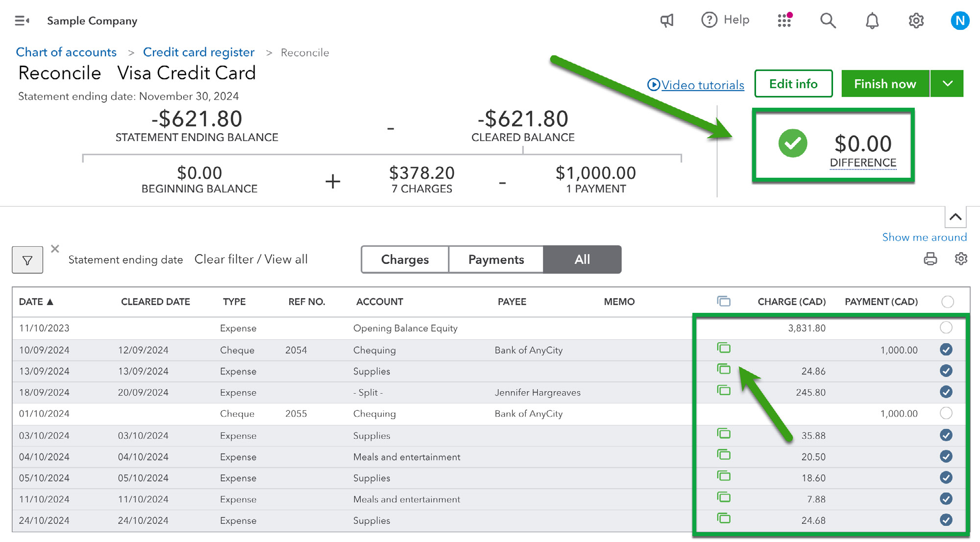View notifications bell

872,21
